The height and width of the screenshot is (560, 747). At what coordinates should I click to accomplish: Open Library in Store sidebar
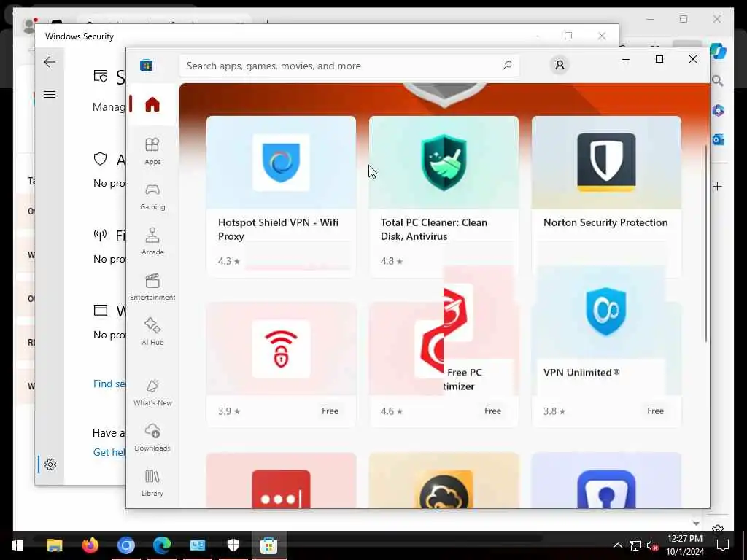152,483
